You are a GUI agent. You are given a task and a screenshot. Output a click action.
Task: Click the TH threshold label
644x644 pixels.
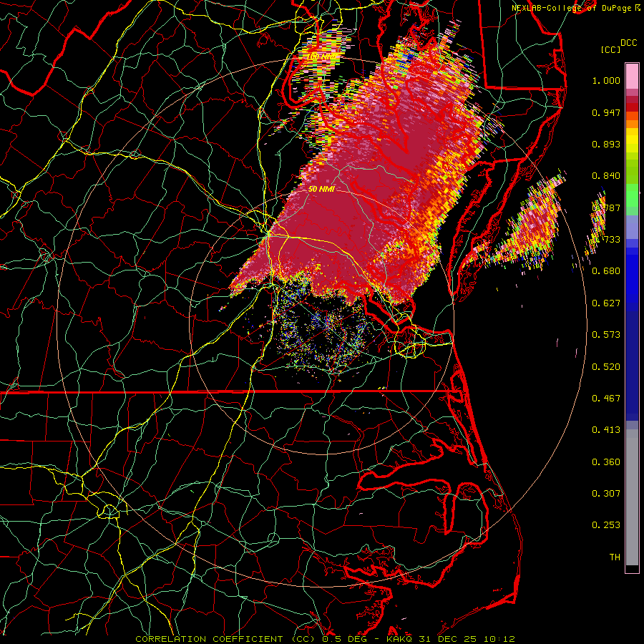[x=615, y=557]
